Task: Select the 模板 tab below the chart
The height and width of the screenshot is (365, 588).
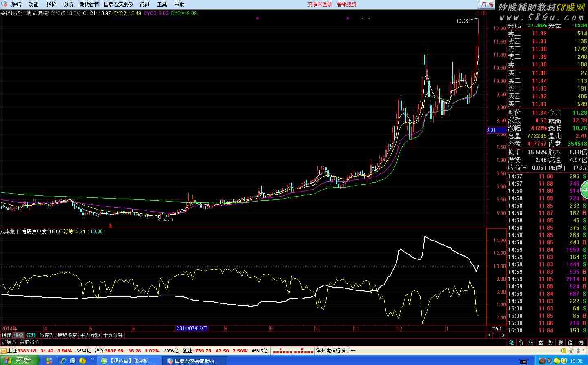Action: click(x=18, y=335)
